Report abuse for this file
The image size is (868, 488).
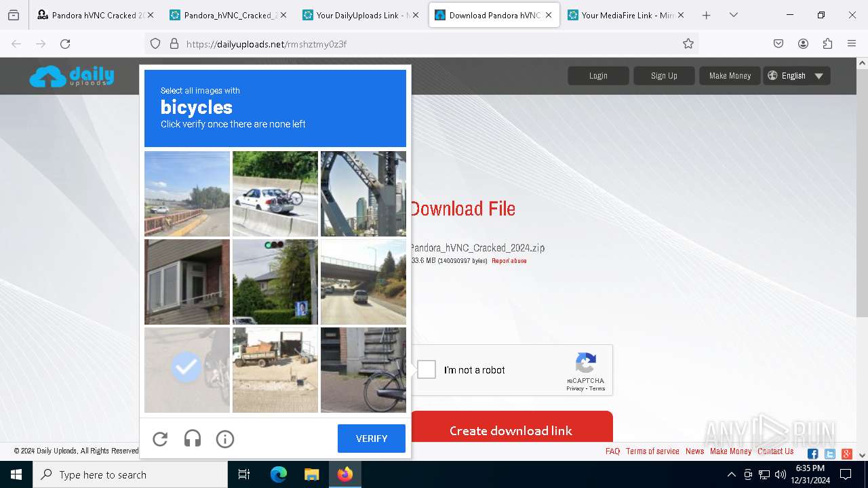[509, 261]
